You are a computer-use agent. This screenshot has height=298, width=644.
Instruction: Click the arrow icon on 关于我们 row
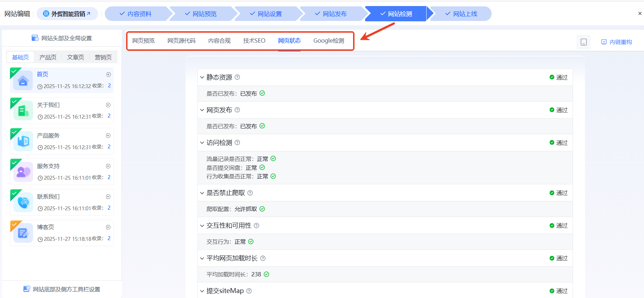108,105
